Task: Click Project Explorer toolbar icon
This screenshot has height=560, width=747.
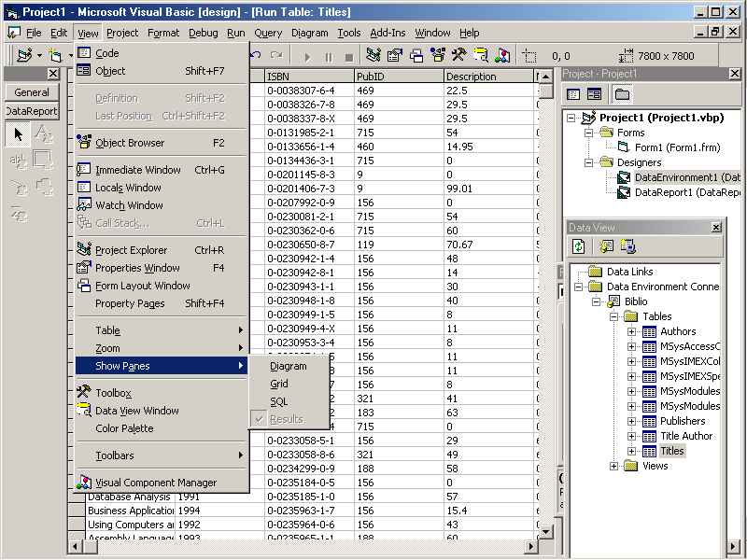Action: 373,56
